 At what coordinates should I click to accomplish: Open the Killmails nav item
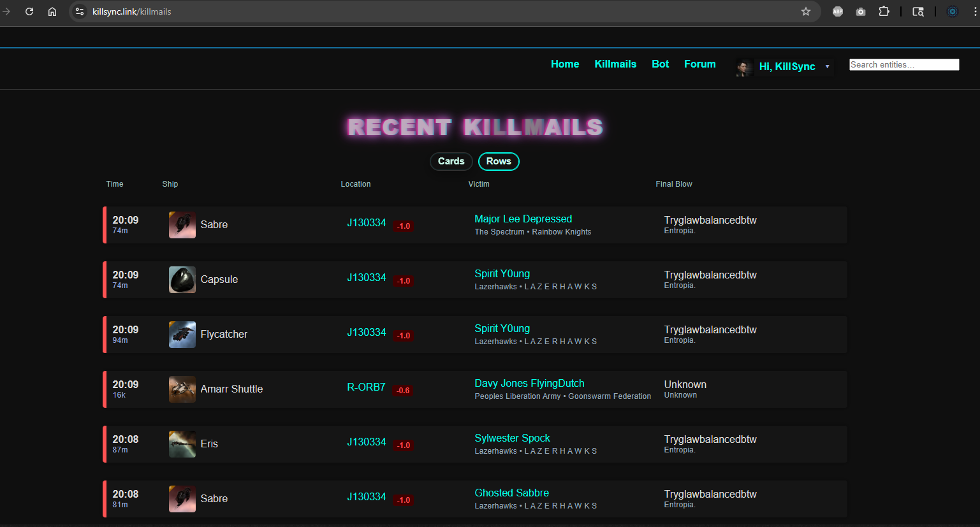tap(615, 64)
